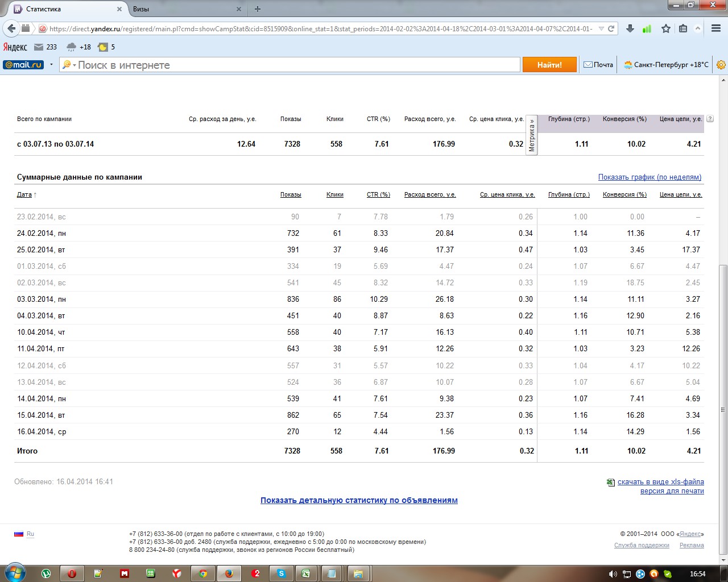This screenshot has height=582, width=728.
Task: Open the dropdown arrow next to @mail.ru
Action: [51, 65]
